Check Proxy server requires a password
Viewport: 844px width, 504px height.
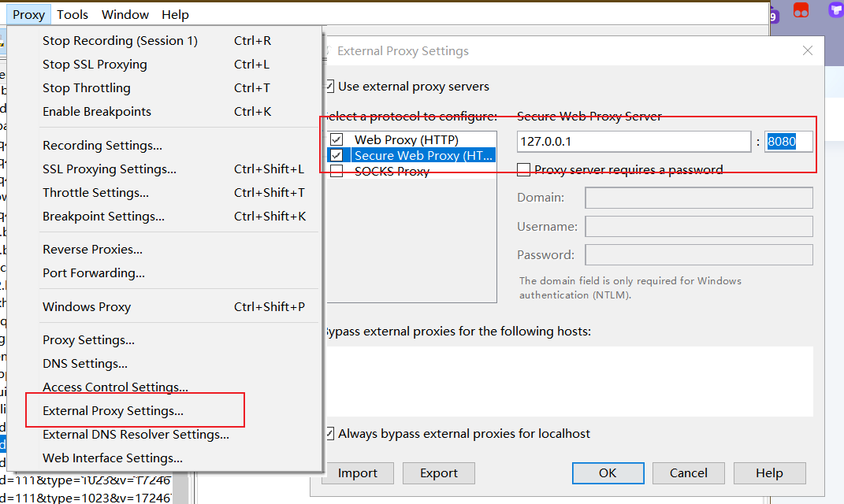point(523,170)
